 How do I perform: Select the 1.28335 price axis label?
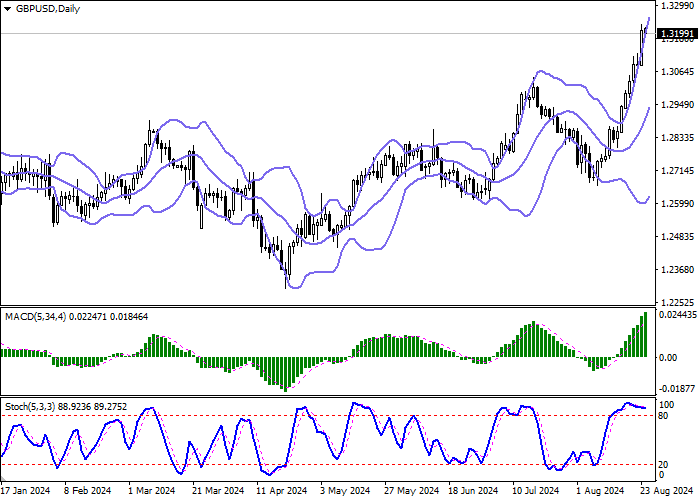click(x=678, y=138)
